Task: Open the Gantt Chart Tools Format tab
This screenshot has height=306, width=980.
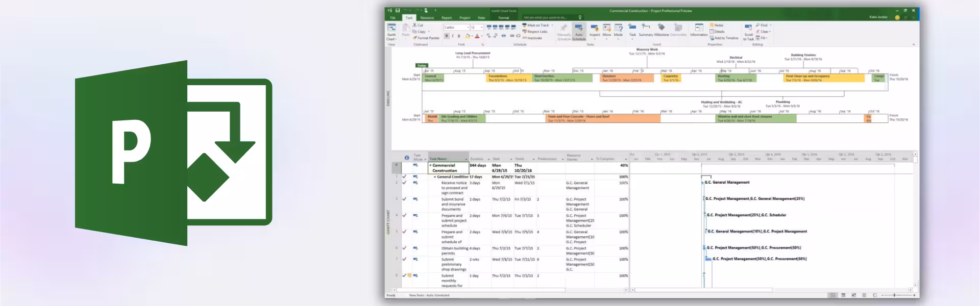Action: tap(504, 18)
